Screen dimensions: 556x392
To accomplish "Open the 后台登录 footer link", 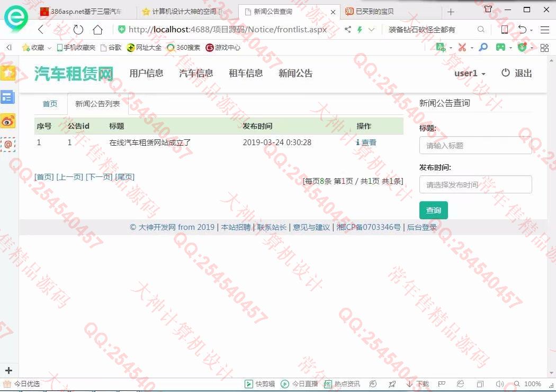I will pyautogui.click(x=422, y=227).
